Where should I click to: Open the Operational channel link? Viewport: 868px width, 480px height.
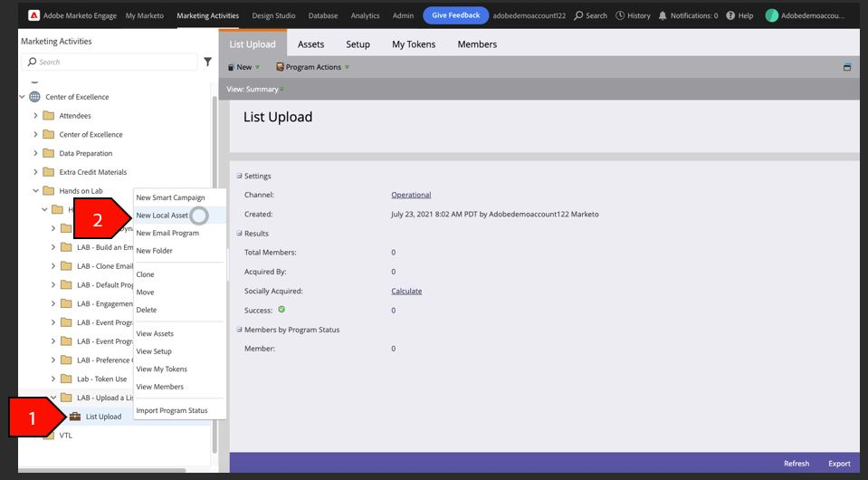411,195
